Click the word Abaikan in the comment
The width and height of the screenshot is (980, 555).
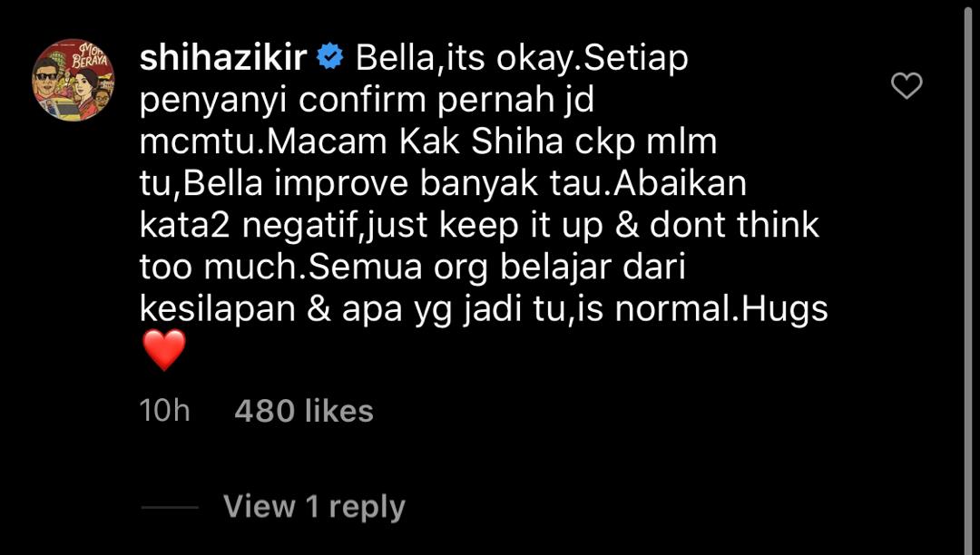coord(680,183)
